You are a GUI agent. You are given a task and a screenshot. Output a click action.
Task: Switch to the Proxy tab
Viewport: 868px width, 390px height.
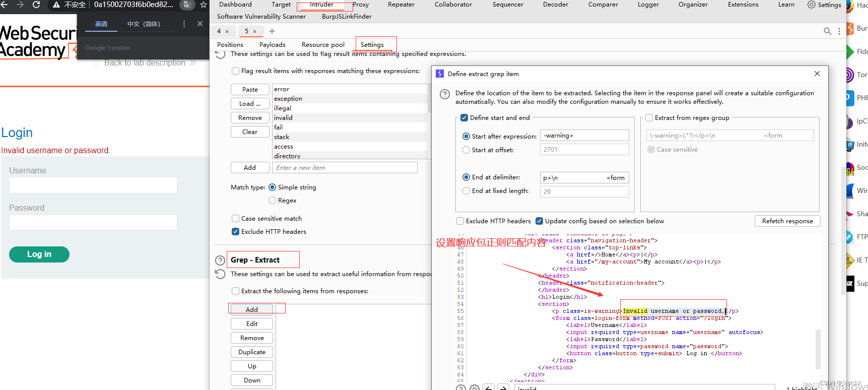tap(361, 5)
